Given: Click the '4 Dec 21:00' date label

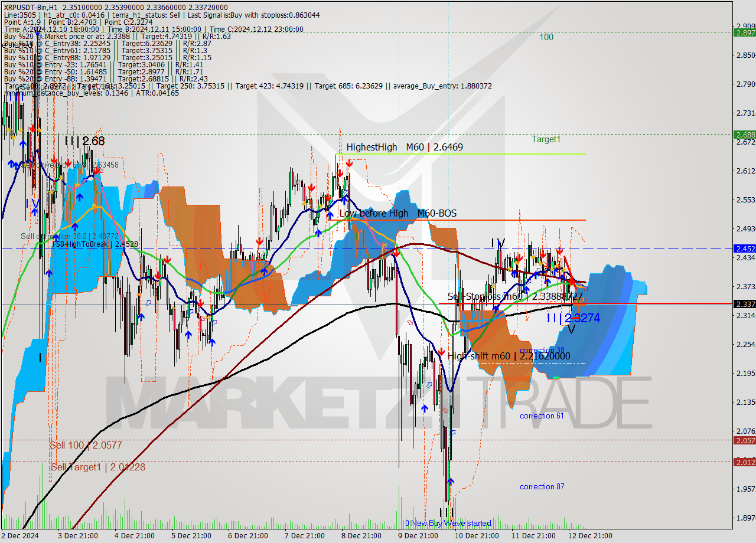Looking at the screenshot, I should (134, 536).
